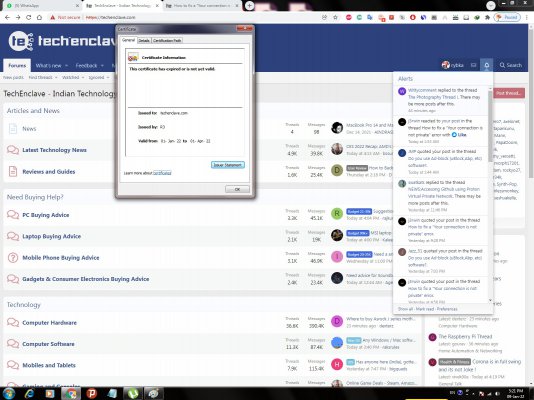
Task: Launch Internet Explorer from the taskbar
Action: coord(30,394)
